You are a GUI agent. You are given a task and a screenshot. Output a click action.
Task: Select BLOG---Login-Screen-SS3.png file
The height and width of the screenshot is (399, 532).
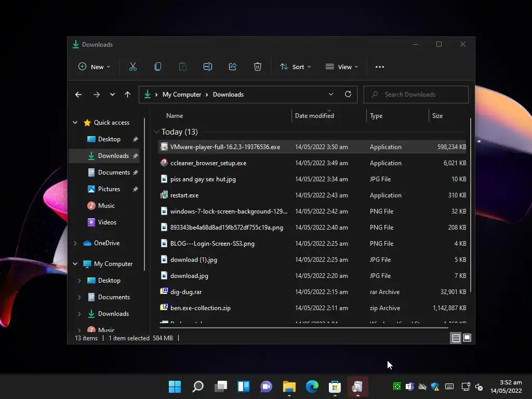point(312,243)
